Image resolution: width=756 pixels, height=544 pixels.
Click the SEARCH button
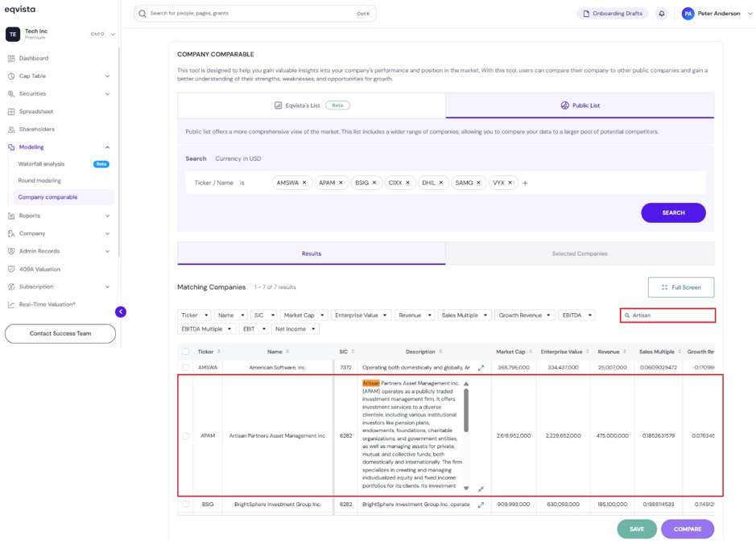pyautogui.click(x=673, y=212)
